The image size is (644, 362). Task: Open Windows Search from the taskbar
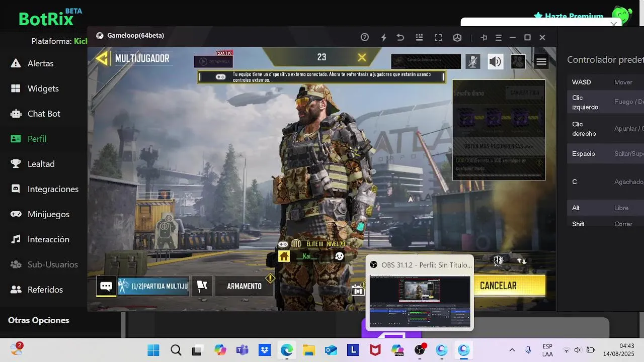point(176,350)
